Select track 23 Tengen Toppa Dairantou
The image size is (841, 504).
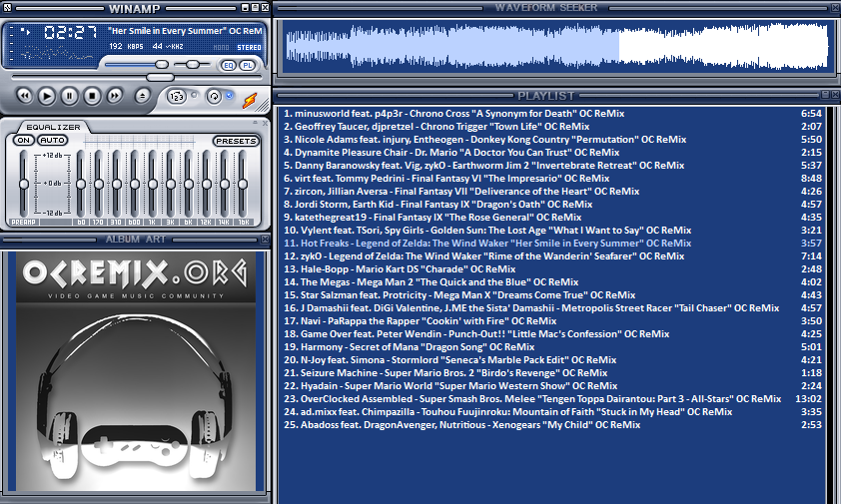click(552, 399)
